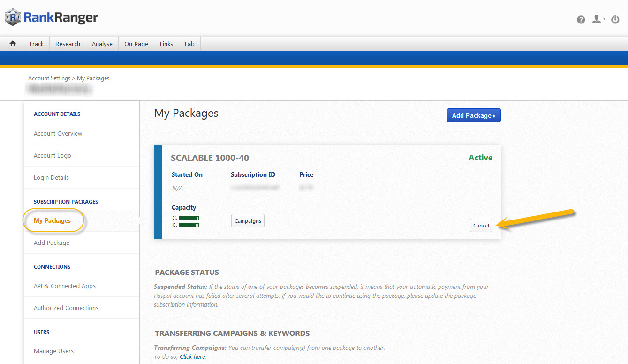Open API & Connected Apps page
The width and height of the screenshot is (628, 364).
[65, 286]
